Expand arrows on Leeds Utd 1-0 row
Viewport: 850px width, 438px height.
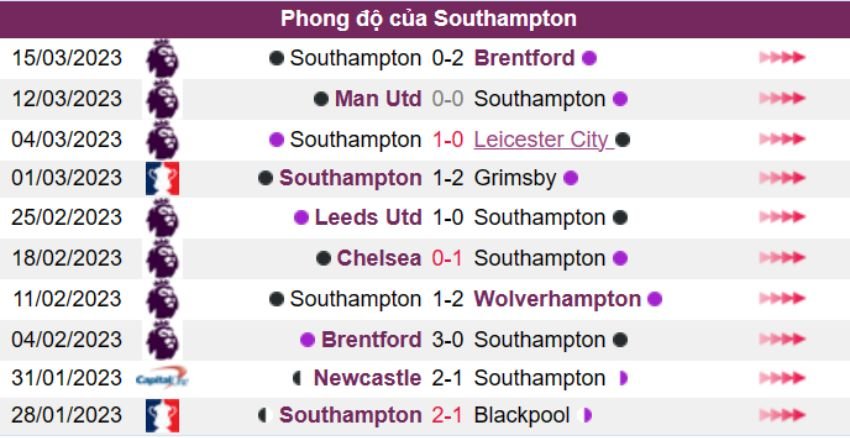click(781, 218)
